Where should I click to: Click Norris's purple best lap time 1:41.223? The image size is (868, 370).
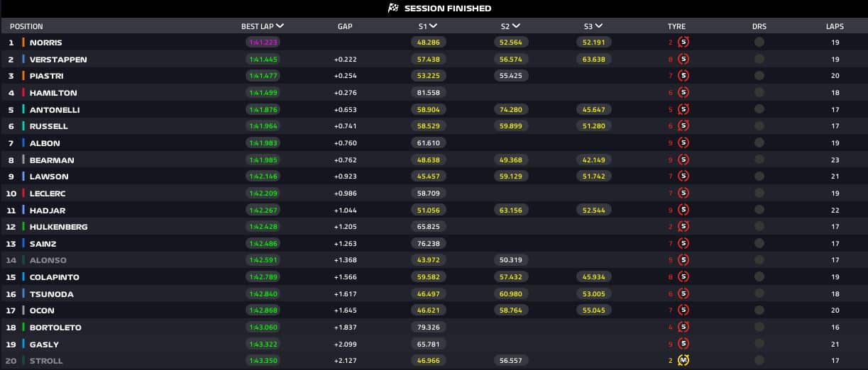[263, 43]
